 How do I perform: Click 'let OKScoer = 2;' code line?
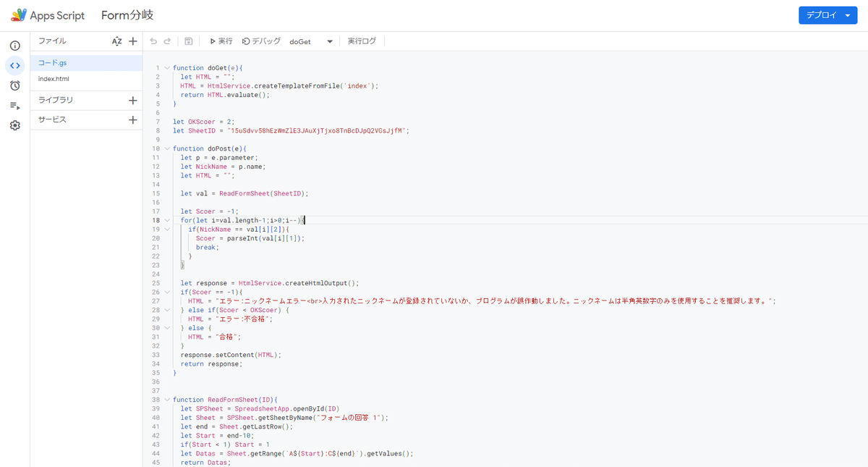204,122
